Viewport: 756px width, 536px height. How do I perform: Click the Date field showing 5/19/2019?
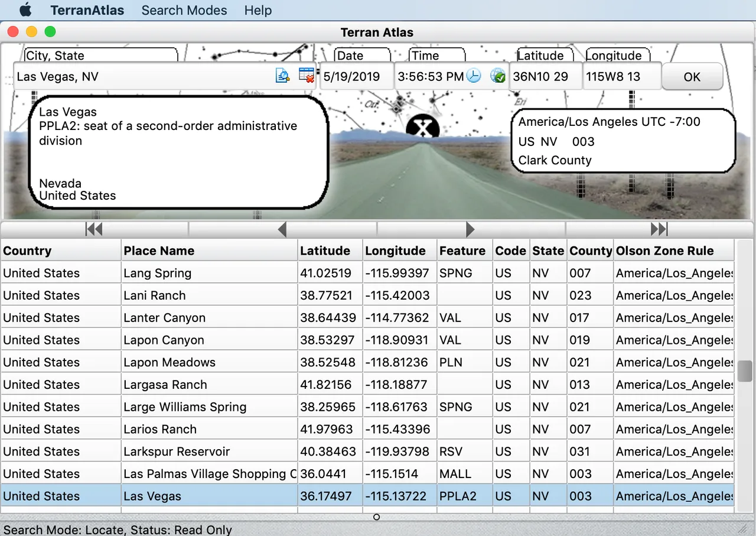(x=357, y=77)
